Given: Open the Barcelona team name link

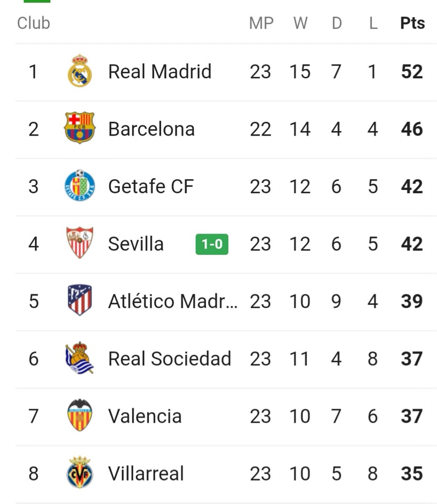Looking at the screenshot, I should (152, 129).
